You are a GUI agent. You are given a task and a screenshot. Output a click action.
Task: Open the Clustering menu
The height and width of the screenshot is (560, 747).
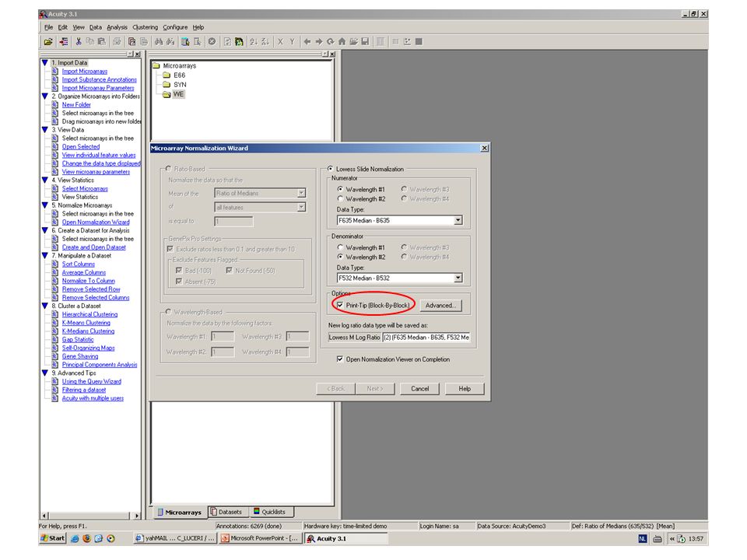(145, 27)
